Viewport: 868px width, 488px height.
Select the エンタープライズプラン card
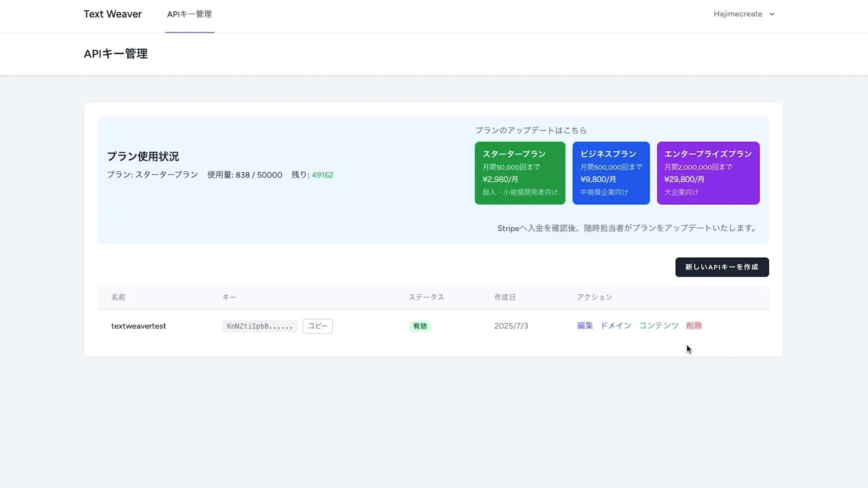click(708, 173)
